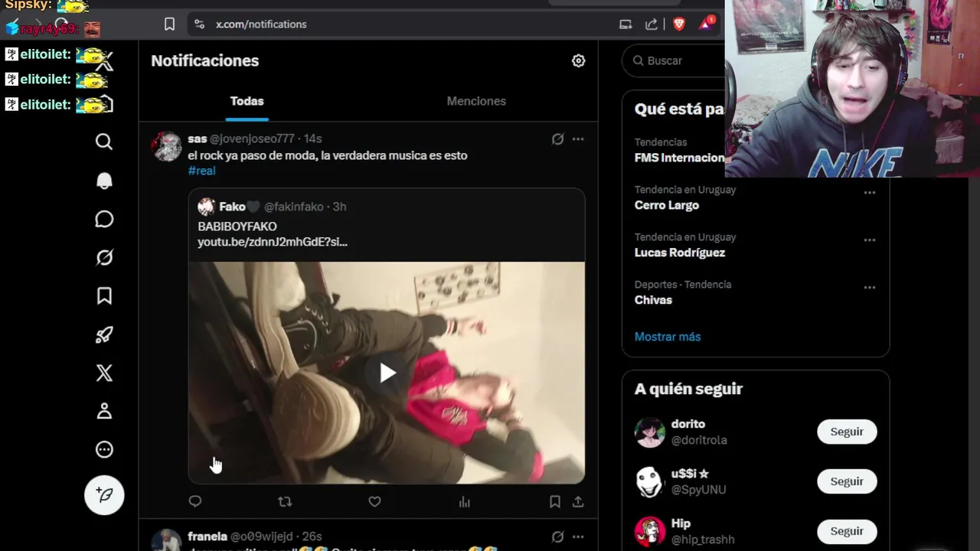Open the Chivas trend
Image resolution: width=980 pixels, height=551 pixels.
[653, 300]
